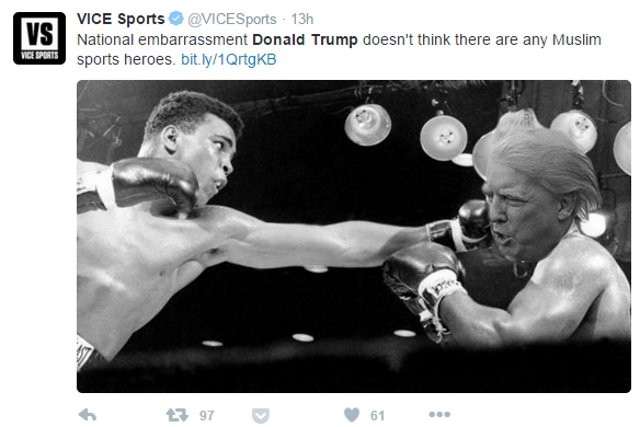
Task: Open the three-dot more options menu
Action: click(440, 414)
